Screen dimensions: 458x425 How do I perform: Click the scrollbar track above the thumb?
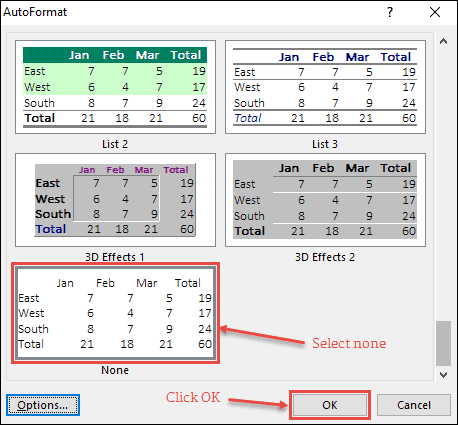click(443, 184)
